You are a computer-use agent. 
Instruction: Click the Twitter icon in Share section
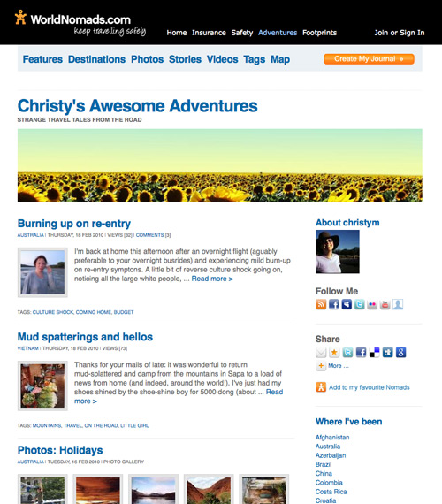pos(347,352)
